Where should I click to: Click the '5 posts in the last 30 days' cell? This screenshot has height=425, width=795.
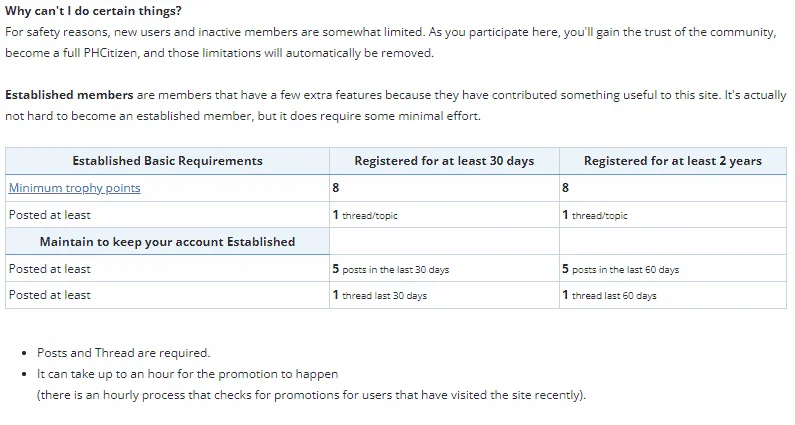444,269
